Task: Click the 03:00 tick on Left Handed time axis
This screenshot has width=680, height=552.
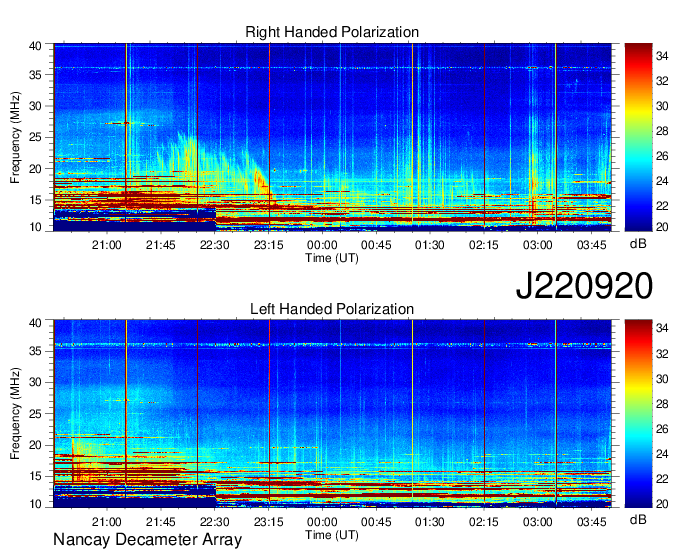Action: tap(538, 522)
